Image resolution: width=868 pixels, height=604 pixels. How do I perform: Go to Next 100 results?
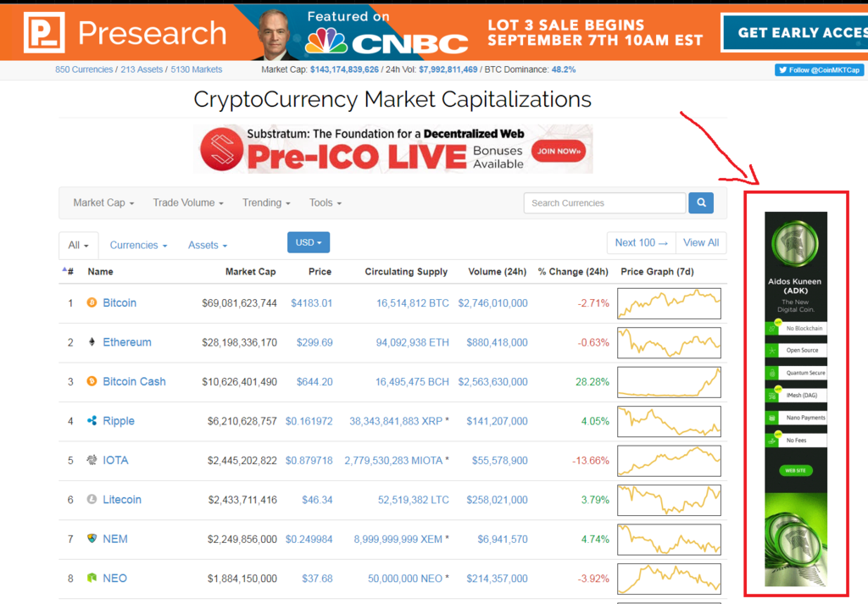[x=641, y=243]
